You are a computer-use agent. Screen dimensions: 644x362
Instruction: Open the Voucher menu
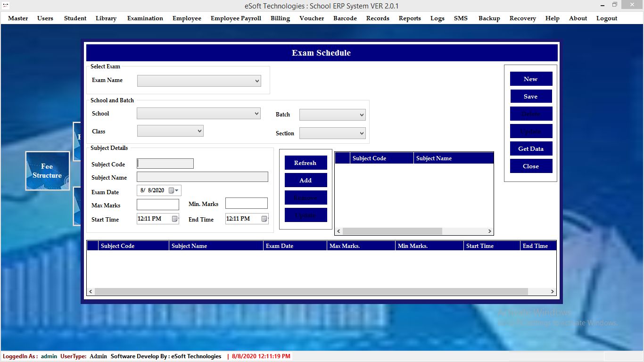pos(312,18)
